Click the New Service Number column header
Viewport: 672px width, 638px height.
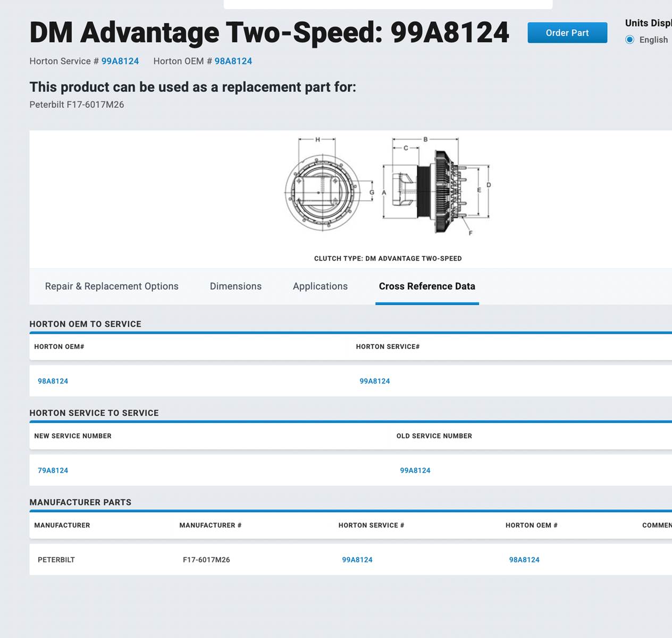pos(73,436)
